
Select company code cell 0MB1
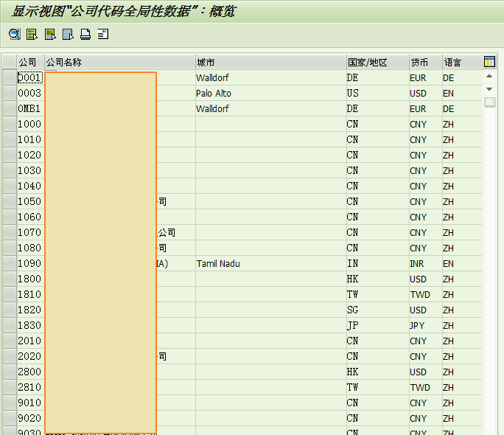[x=30, y=108]
